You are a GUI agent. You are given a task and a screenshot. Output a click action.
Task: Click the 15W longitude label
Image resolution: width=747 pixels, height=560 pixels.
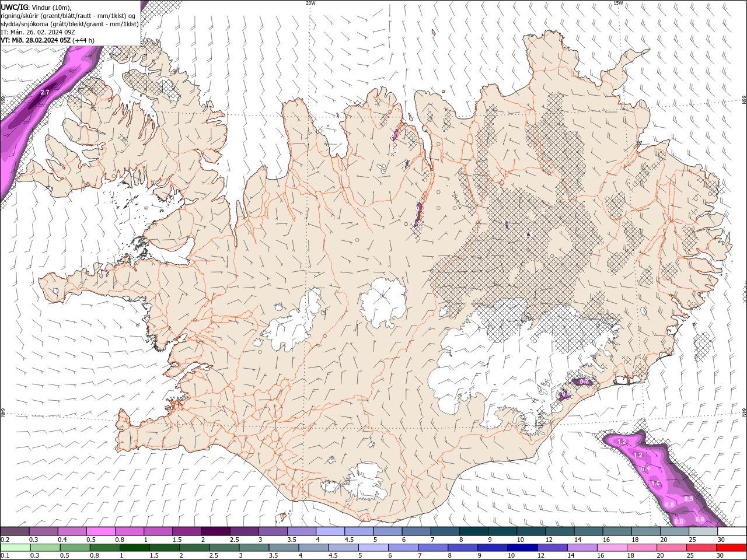click(618, 3)
